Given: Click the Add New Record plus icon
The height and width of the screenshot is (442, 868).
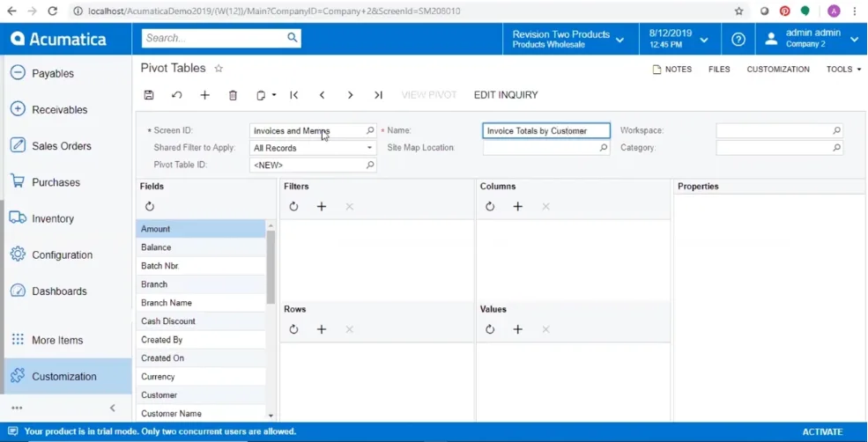Looking at the screenshot, I should click(x=204, y=95).
